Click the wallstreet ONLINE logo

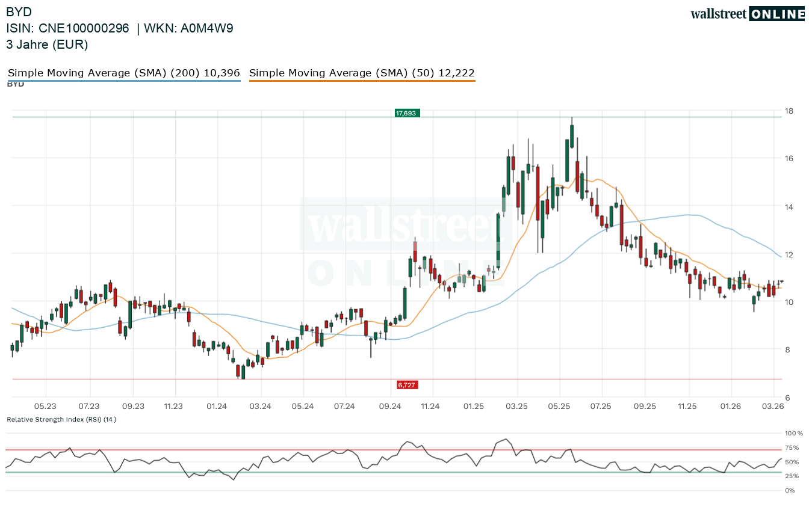pos(747,14)
